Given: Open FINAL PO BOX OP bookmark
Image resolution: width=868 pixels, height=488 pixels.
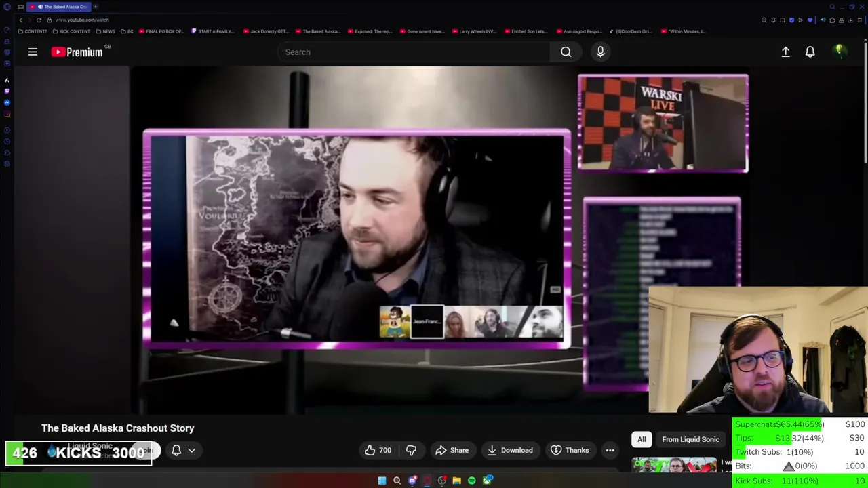Looking at the screenshot, I should pyautogui.click(x=162, y=31).
